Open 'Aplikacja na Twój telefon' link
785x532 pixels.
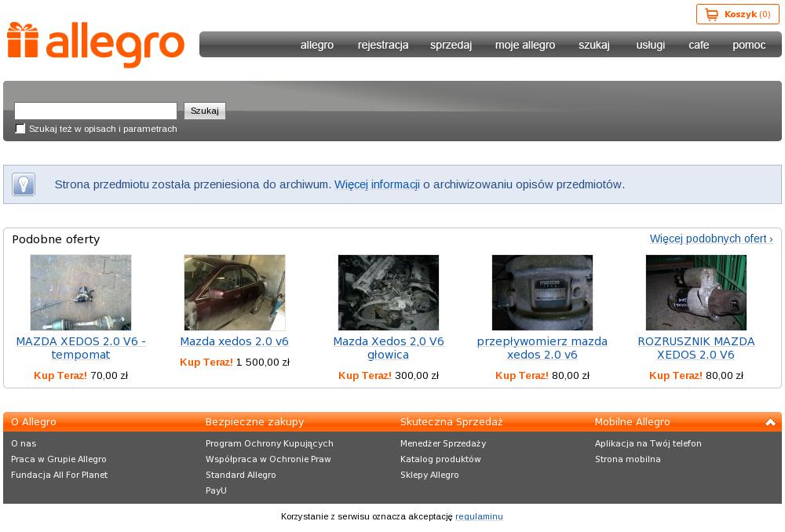click(648, 443)
